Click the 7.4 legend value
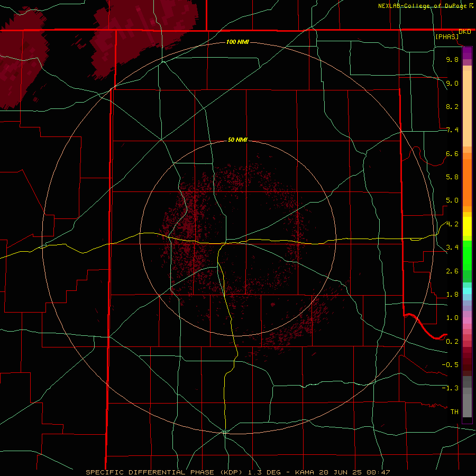This screenshot has height=476, width=476. pos(452,130)
